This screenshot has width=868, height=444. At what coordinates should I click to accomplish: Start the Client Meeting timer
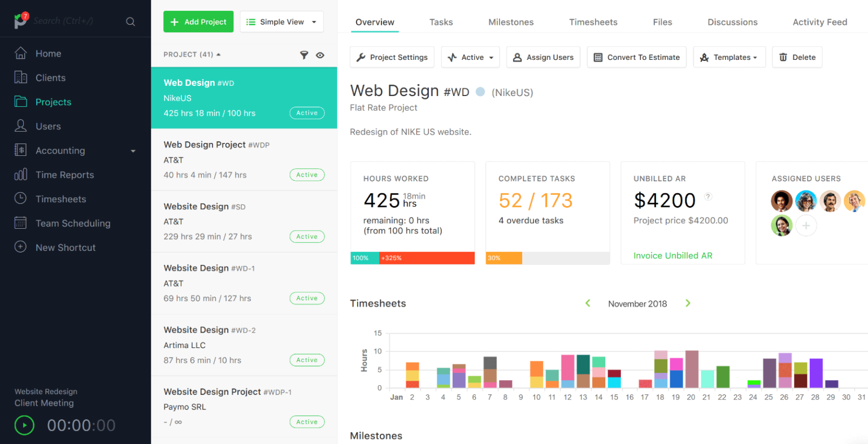point(24,425)
